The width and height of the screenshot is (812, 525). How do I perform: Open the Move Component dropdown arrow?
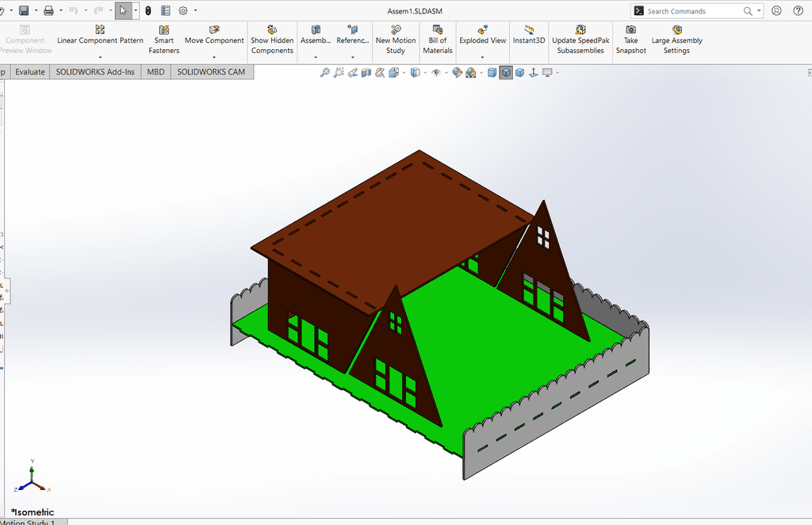pyautogui.click(x=214, y=58)
